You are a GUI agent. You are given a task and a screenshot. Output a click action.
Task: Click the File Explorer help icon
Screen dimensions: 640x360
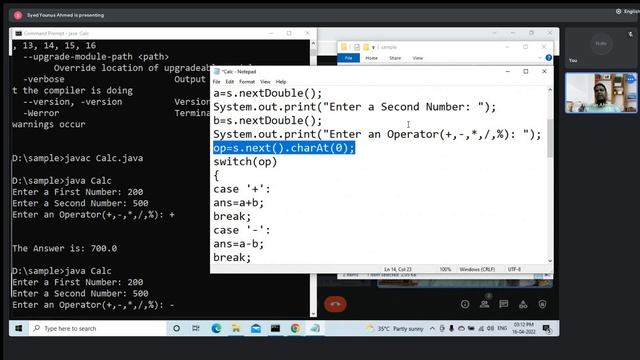coord(549,58)
